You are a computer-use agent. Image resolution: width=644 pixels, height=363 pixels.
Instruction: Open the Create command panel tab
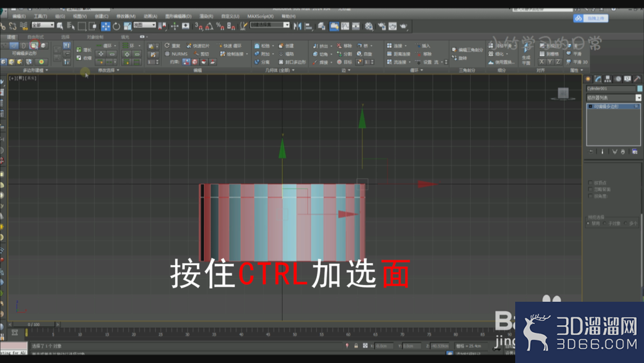point(588,79)
